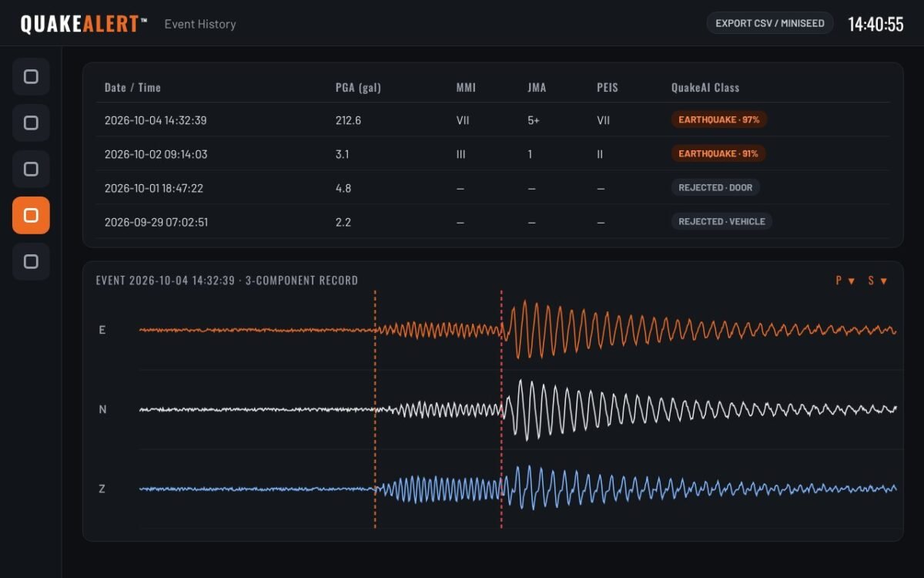
Task: Select event 2026-10-01 18:47:22 row
Action: [x=493, y=188]
